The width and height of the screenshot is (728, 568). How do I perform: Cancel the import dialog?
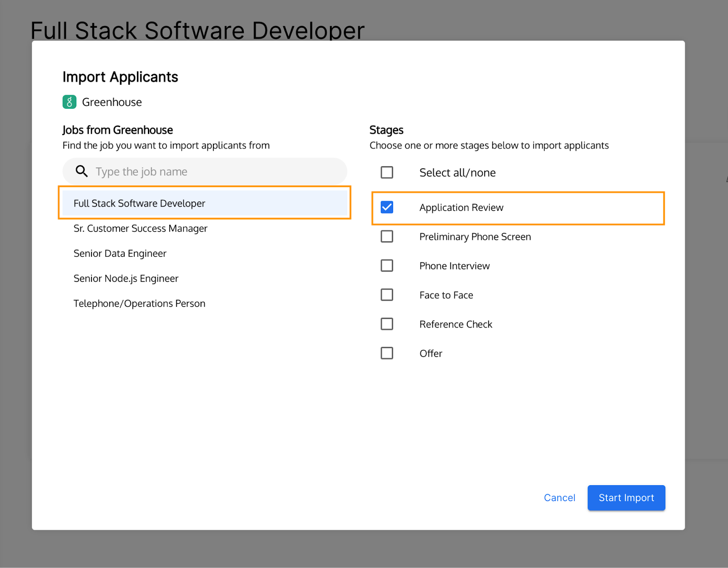tap(560, 498)
